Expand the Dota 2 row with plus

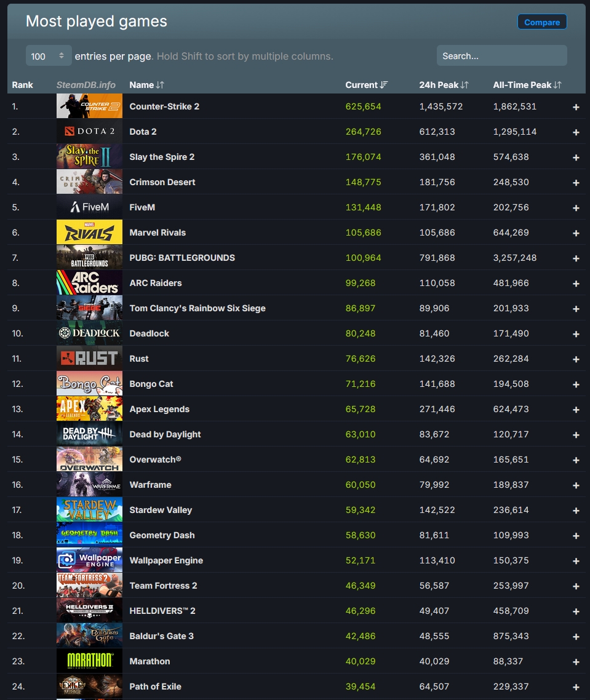[x=576, y=132]
